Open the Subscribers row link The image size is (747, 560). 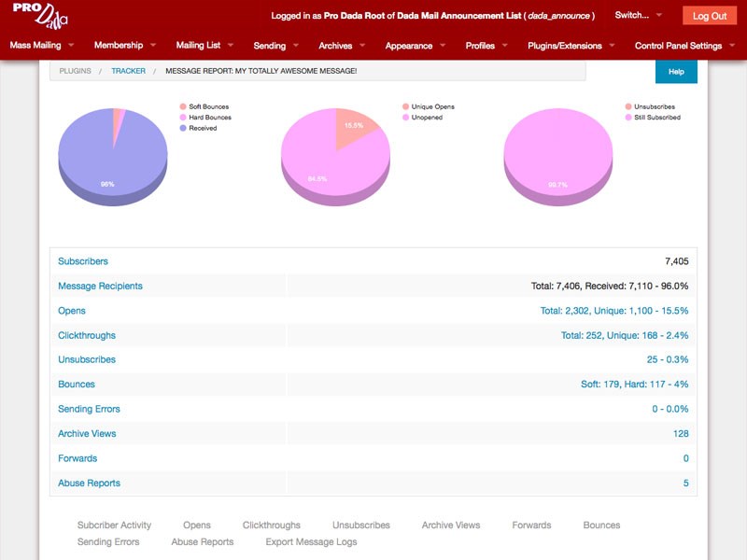83,261
